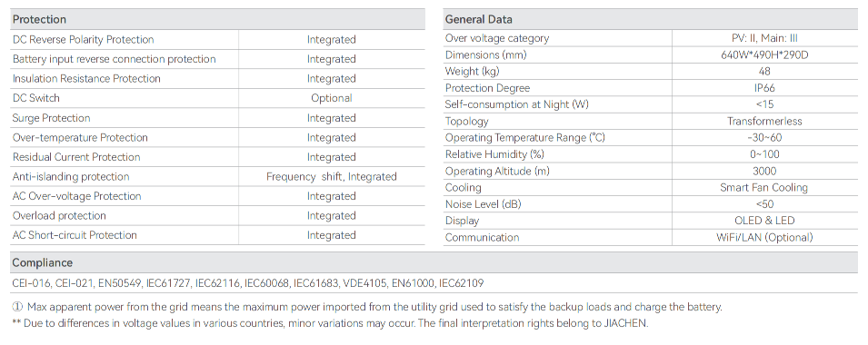Viewport: 868px width, 345px height.
Task: Click the compliance standards list text
Action: [x=247, y=283]
